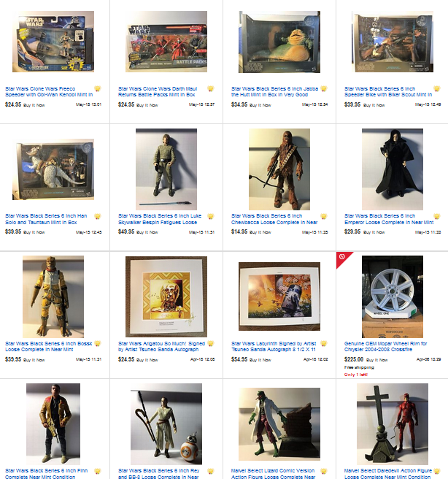
Task: Click the yellow badge icon next to the Emperor listing
Action: (437, 216)
